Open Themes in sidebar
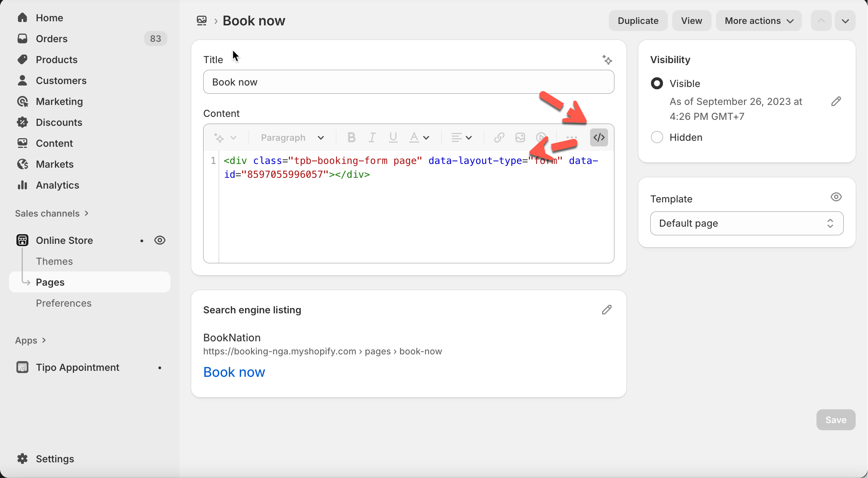This screenshot has height=478, width=868. pyautogui.click(x=54, y=261)
